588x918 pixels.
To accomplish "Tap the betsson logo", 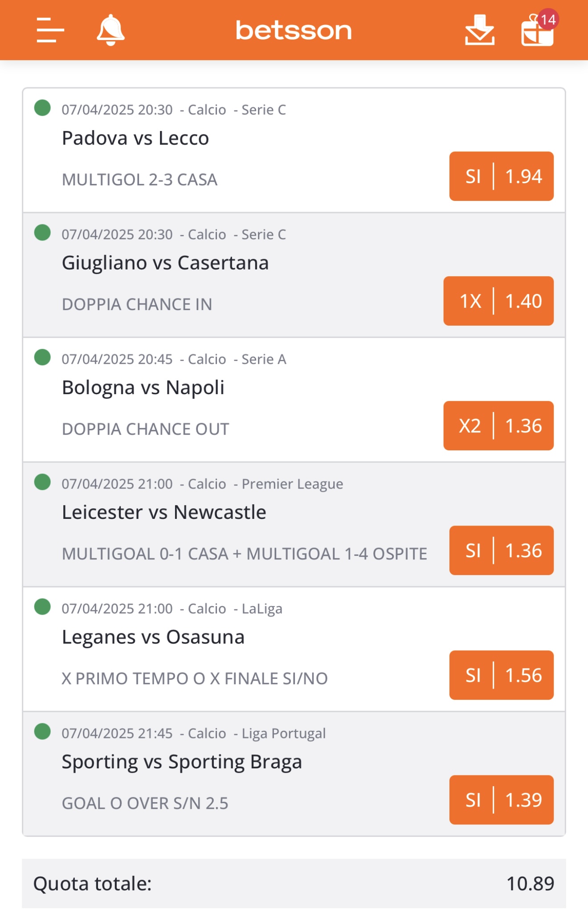I will tap(294, 30).
